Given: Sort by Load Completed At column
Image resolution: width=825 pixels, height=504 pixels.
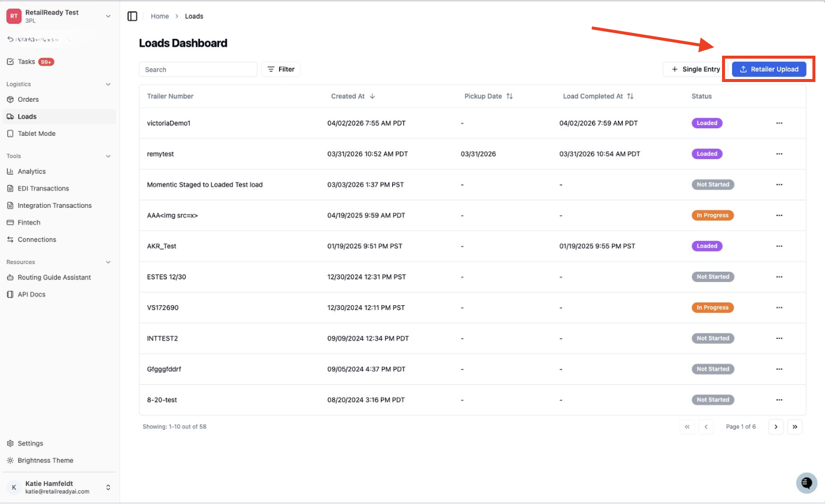Looking at the screenshot, I should [598, 96].
